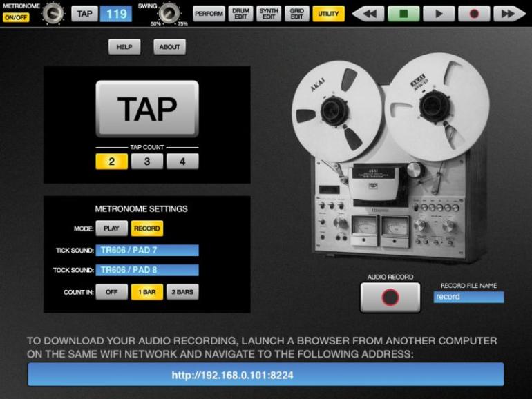Tap the small TAP tempo button
Screen dimensions: 532x399
pos(84,14)
